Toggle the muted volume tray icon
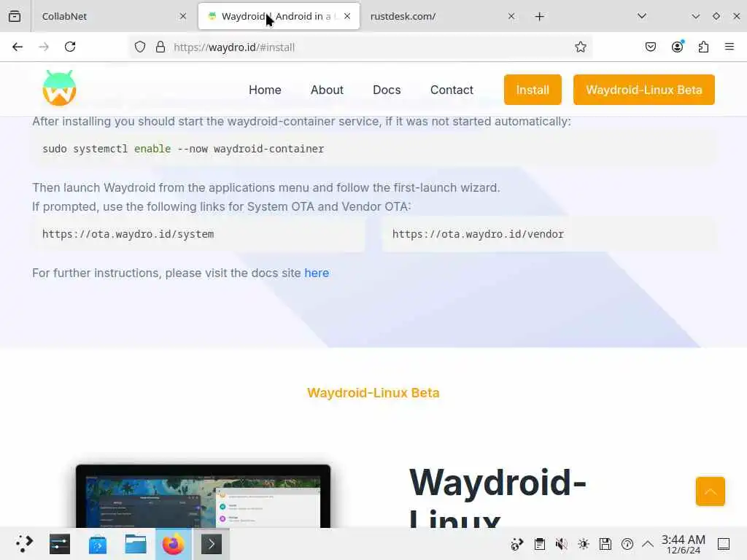The width and height of the screenshot is (747, 560). coord(561,544)
